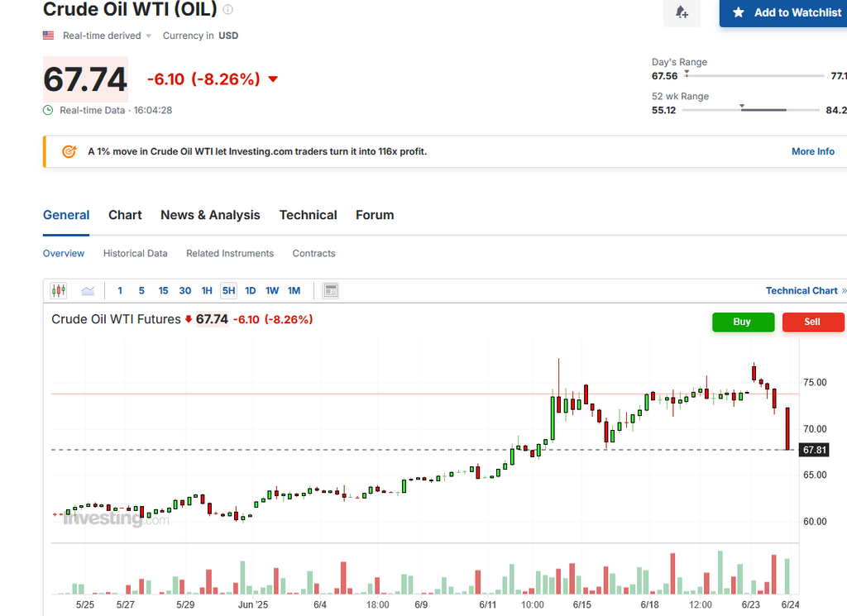
Task: Open Historical Data sub-tab
Action: pyautogui.click(x=136, y=253)
